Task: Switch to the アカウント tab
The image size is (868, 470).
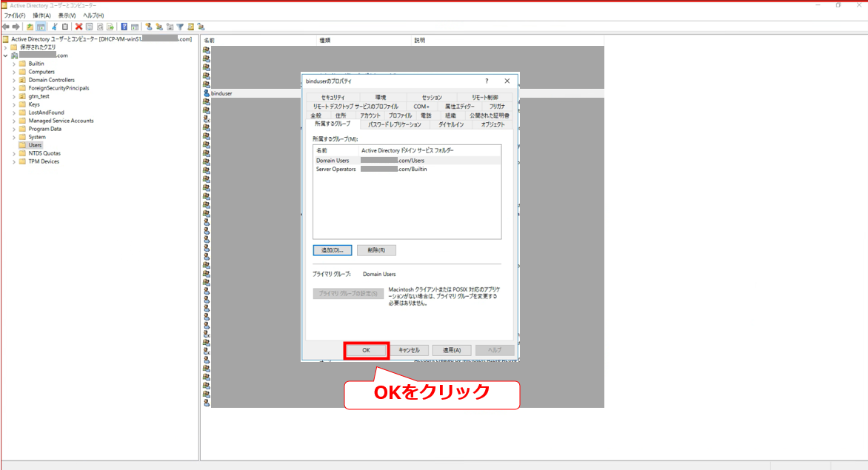Action: tap(370, 115)
